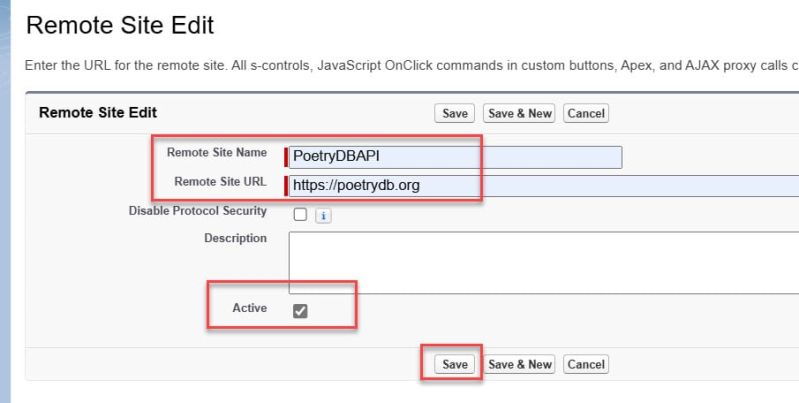The height and width of the screenshot is (403, 799).
Task: Click the top Save & New button
Action: pyautogui.click(x=519, y=113)
